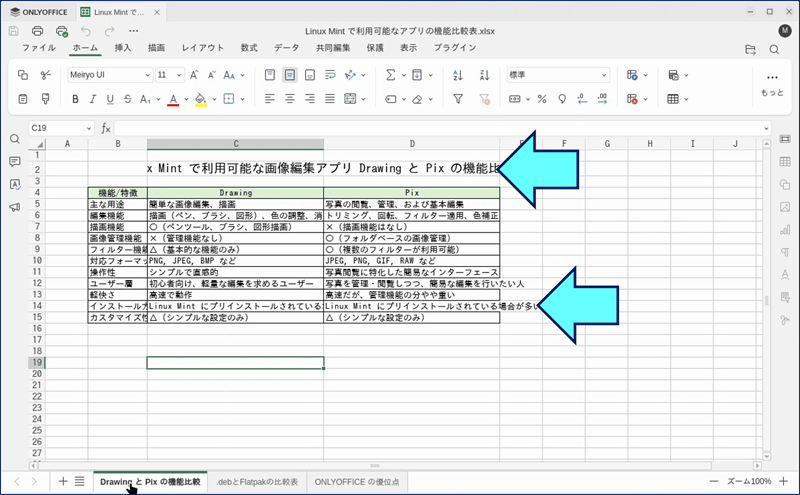This screenshot has height=495, width=800.
Task: Click the fx insert function button
Action: click(x=106, y=128)
